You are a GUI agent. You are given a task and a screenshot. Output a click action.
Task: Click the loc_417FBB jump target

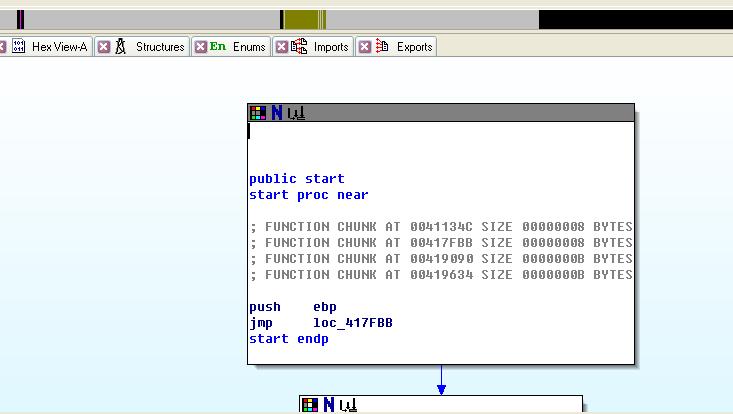click(353, 323)
